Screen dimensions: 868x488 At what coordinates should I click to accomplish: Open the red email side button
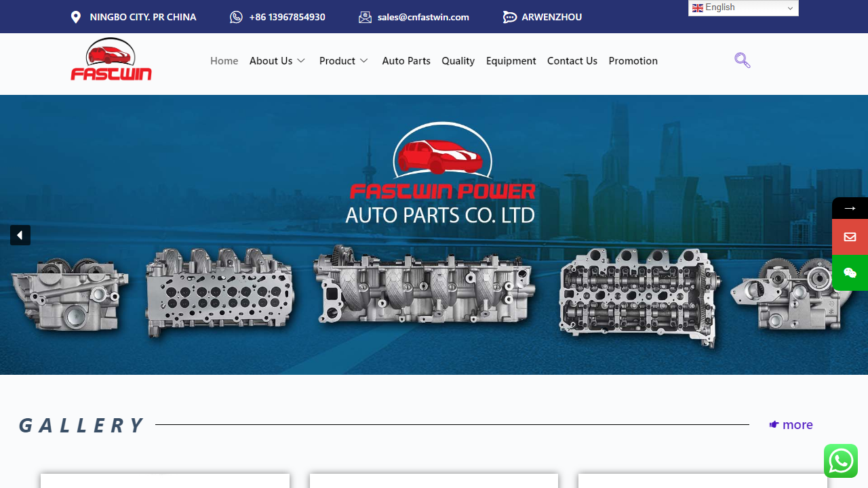850,237
